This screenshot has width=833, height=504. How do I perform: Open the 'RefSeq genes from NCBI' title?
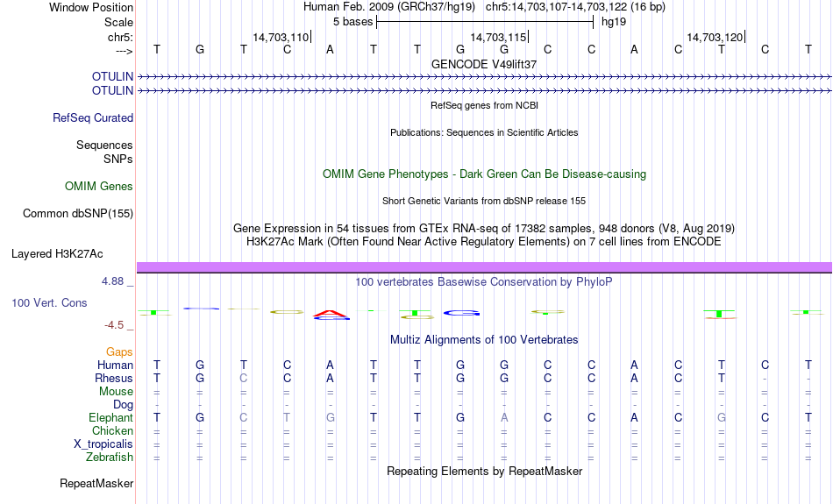(484, 105)
